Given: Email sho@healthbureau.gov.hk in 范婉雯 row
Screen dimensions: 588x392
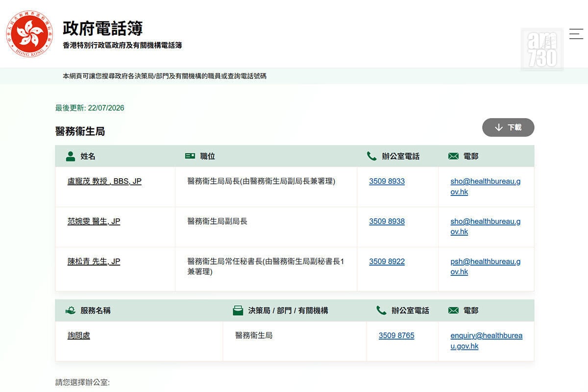Looking at the screenshot, I should point(486,227).
